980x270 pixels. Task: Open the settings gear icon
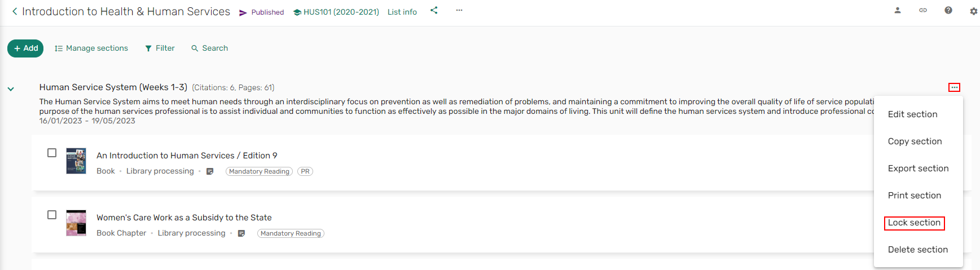click(x=974, y=11)
